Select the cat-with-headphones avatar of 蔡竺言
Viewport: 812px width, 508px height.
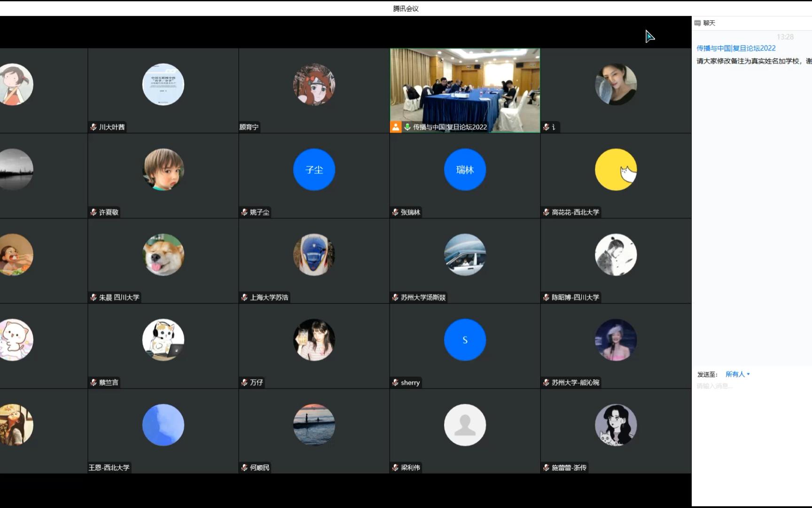(163, 340)
